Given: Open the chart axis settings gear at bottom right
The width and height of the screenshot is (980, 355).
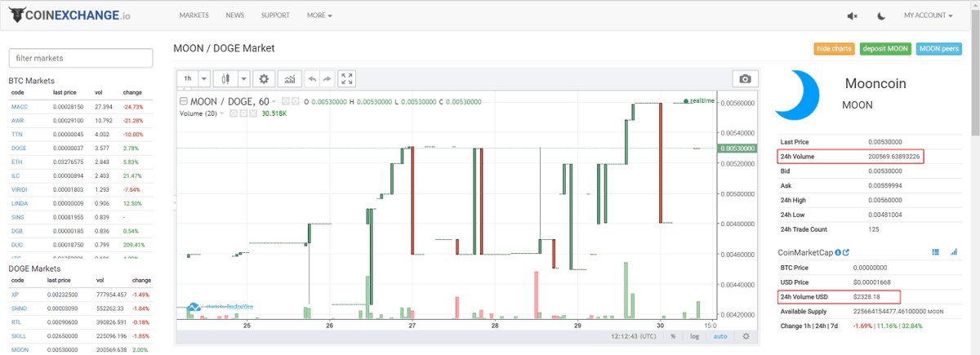Looking at the screenshot, I should click(x=745, y=335).
